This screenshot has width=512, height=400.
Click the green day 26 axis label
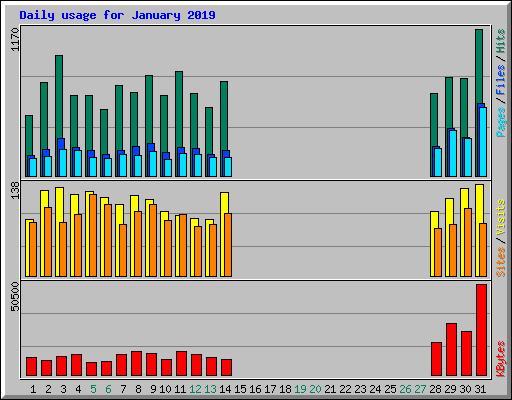(x=405, y=389)
